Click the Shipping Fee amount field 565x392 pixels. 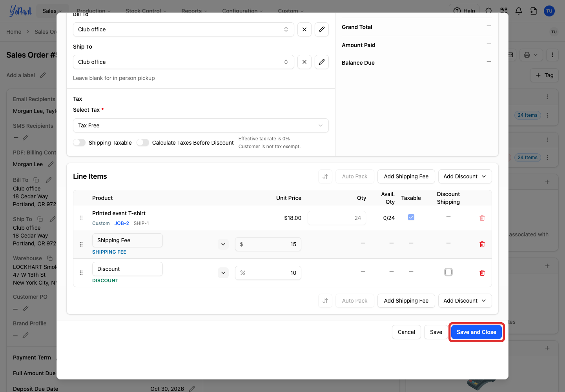(x=268, y=244)
